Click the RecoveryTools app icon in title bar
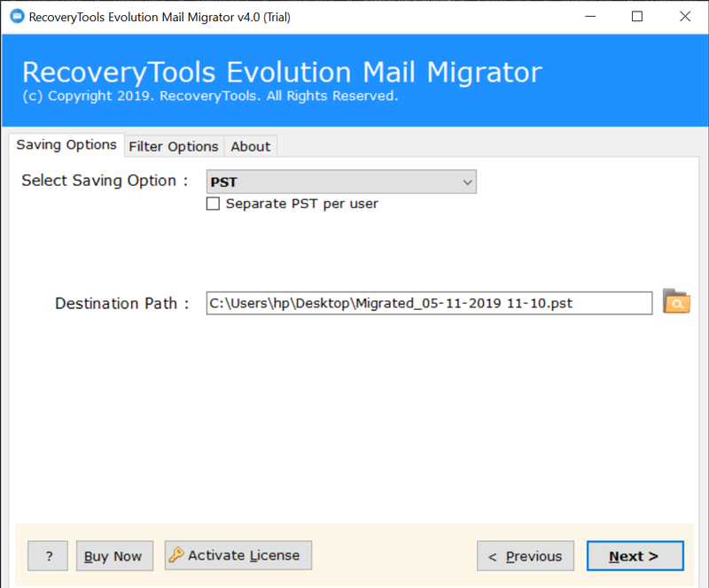The width and height of the screenshot is (709, 588). (17, 17)
